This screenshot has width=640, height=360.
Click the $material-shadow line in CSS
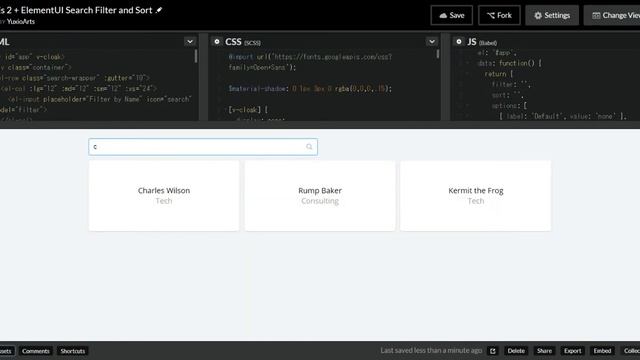pyautogui.click(x=310, y=89)
